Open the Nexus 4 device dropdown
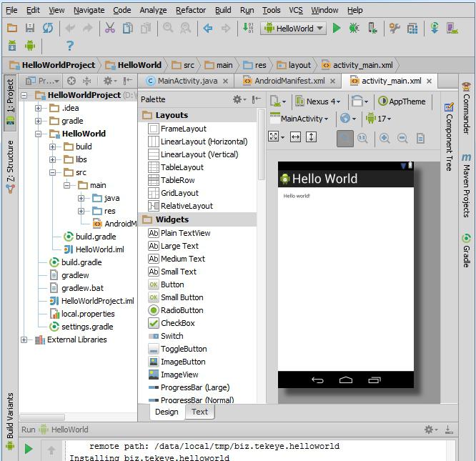The width and height of the screenshot is (476, 461). 318,101
